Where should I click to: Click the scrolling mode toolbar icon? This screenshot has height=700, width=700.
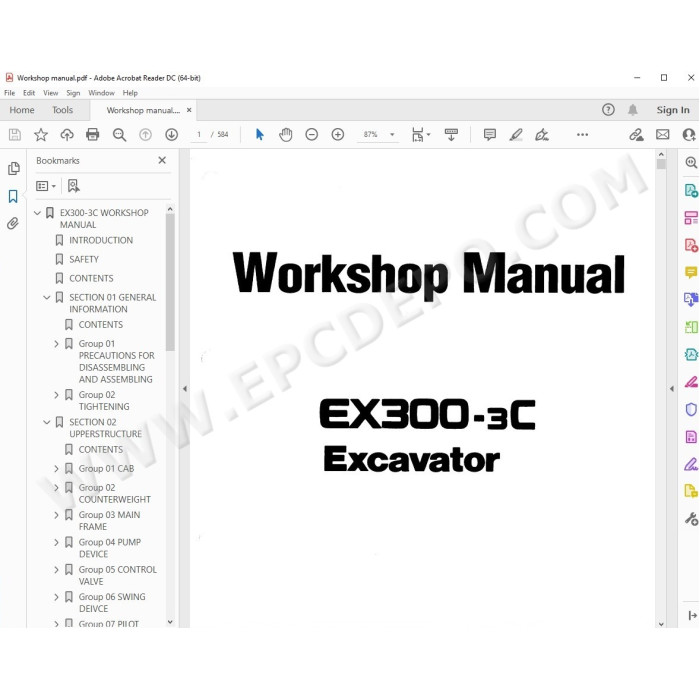[451, 134]
